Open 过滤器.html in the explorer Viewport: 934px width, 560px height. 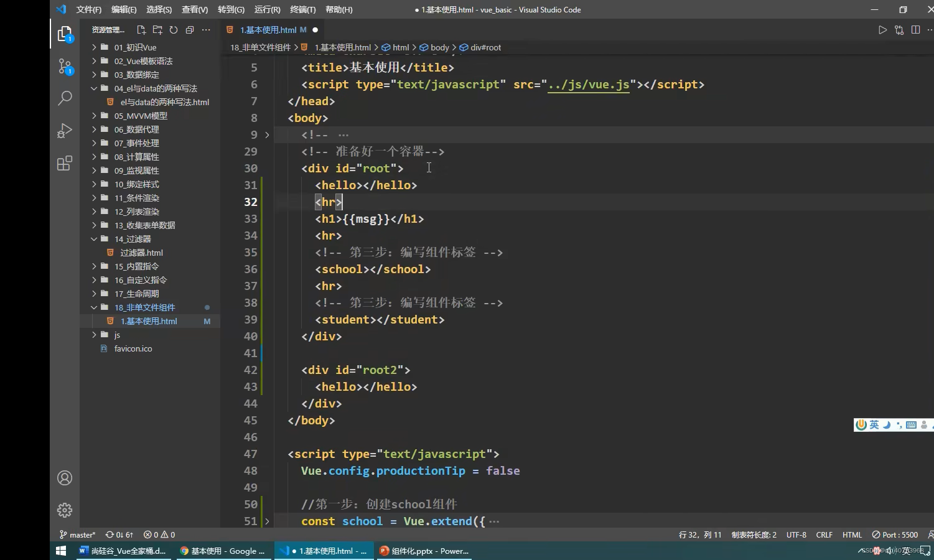(x=141, y=253)
